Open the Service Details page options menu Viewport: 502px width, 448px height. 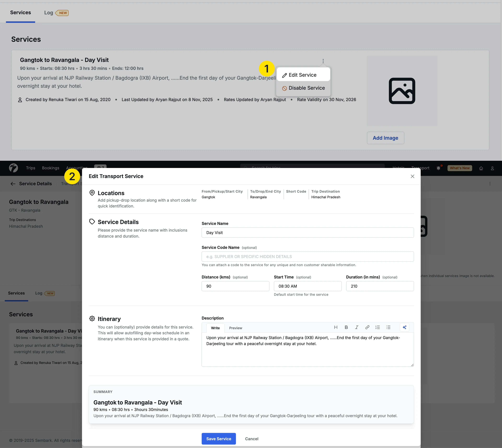tap(490, 184)
